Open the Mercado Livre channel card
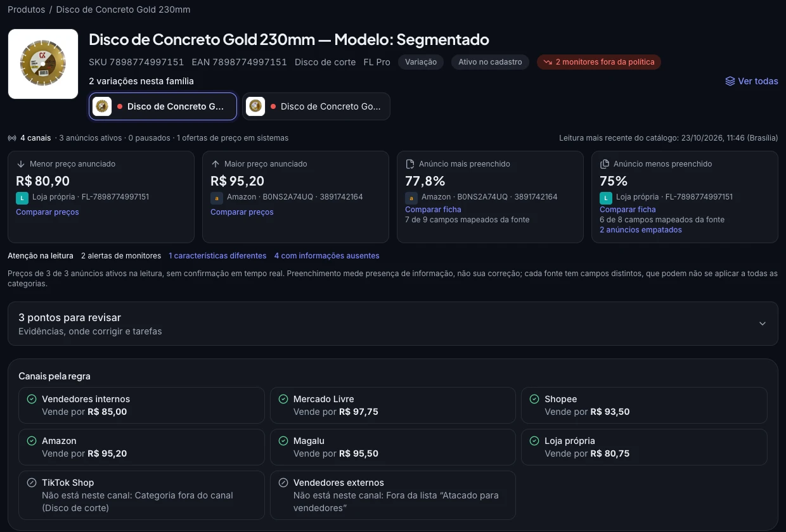786x532 pixels. pos(393,405)
